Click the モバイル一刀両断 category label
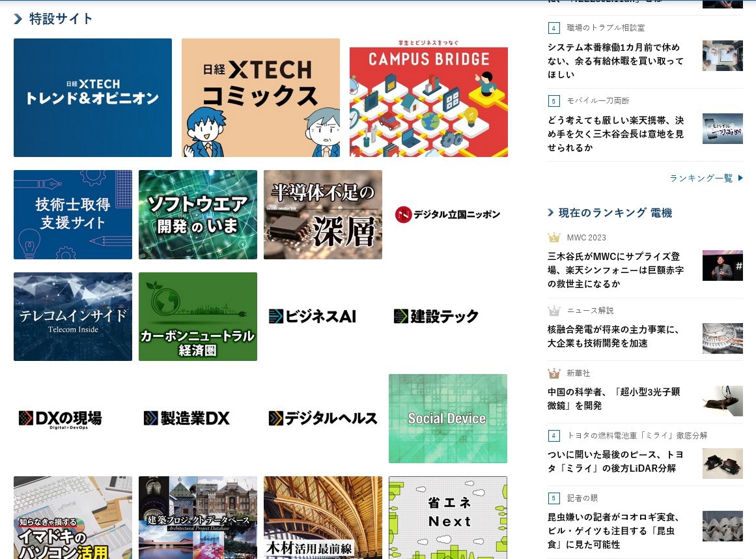 (598, 101)
